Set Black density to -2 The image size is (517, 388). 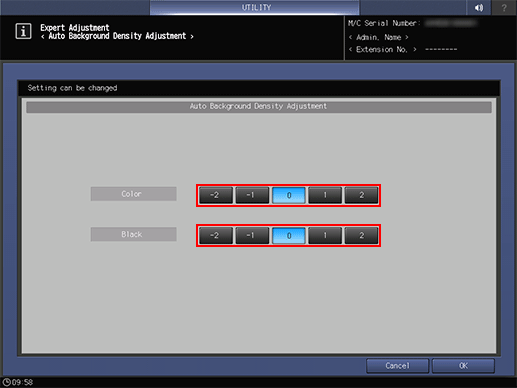point(216,236)
